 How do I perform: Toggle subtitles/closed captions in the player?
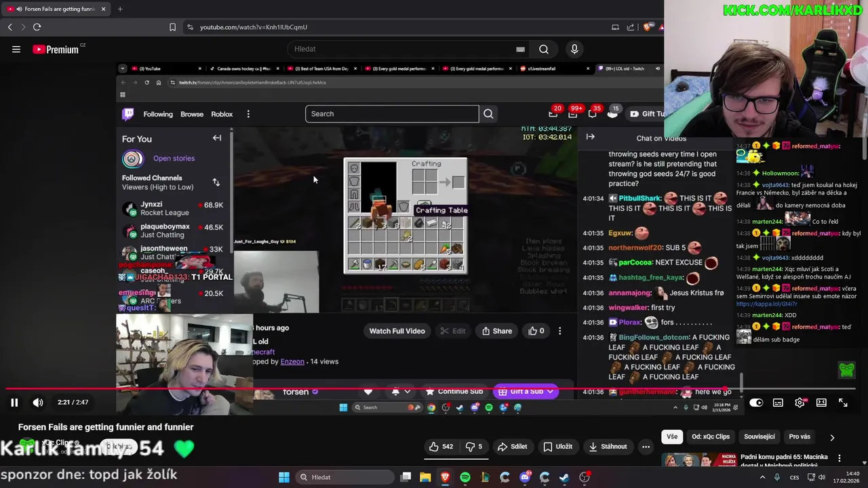point(778,403)
